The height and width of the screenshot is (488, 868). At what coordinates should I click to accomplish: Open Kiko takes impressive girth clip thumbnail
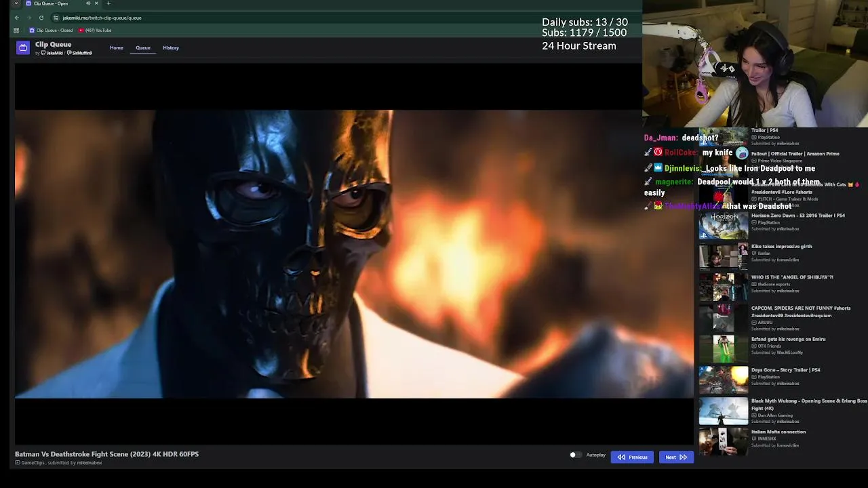point(724,257)
